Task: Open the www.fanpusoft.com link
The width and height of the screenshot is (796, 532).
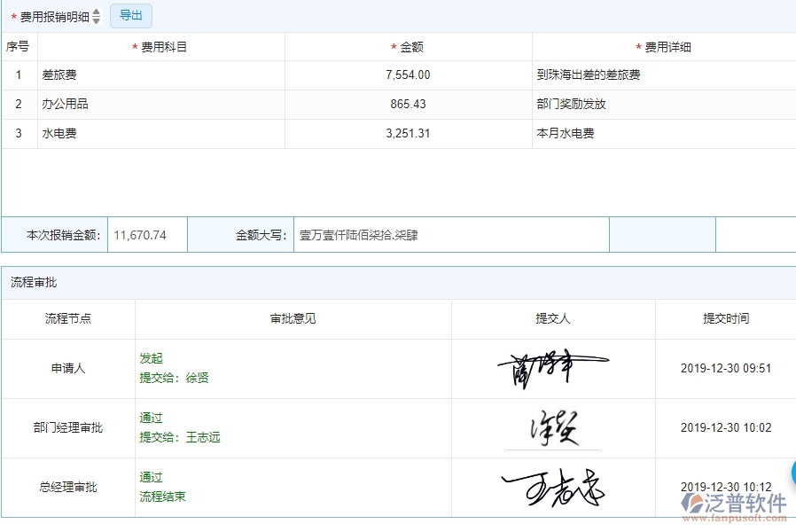Action: coord(736,518)
